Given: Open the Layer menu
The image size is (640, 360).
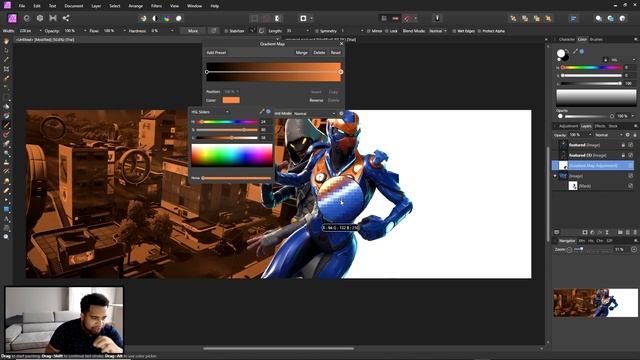Looking at the screenshot, I should [96, 6].
